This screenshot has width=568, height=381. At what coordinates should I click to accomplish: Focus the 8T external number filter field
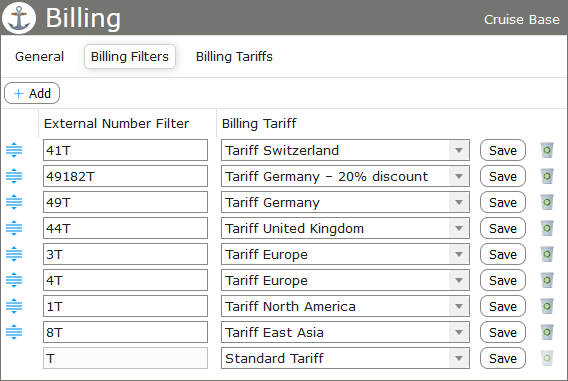[x=125, y=332]
